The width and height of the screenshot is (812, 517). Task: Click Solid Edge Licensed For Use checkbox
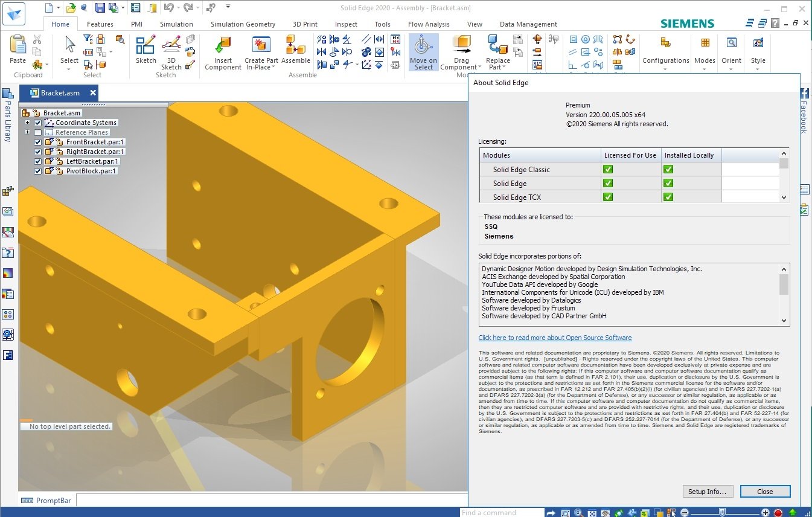click(608, 183)
